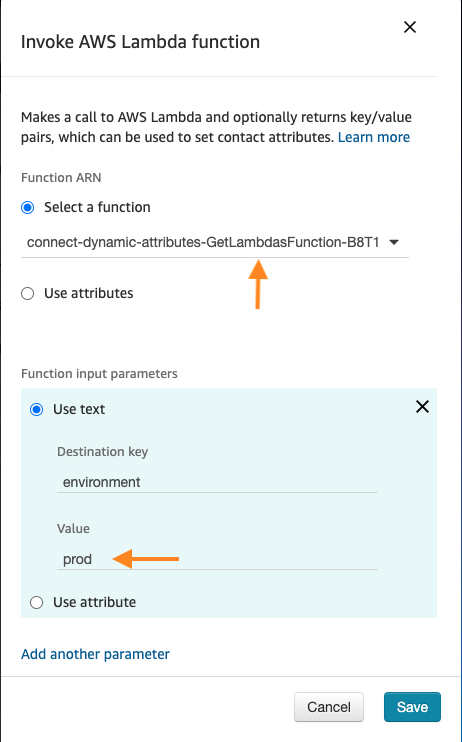The height and width of the screenshot is (742, 462).
Task: Select the 'Select a function' radio button
Action: click(x=28, y=207)
